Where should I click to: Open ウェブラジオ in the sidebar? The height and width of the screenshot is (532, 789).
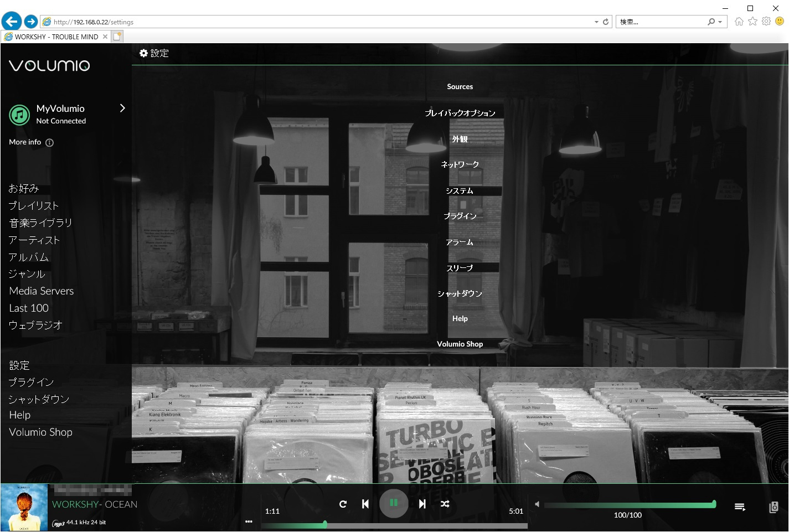35,325
